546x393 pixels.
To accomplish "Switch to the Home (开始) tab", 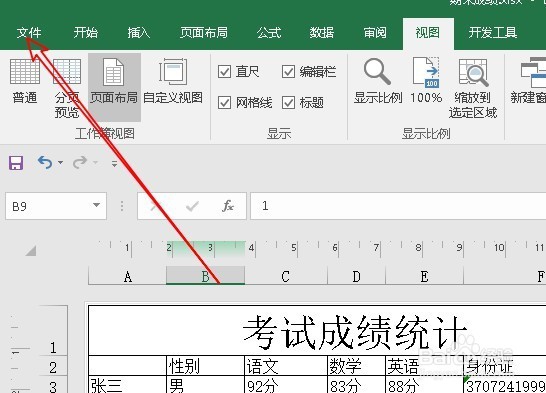I will 86,33.
